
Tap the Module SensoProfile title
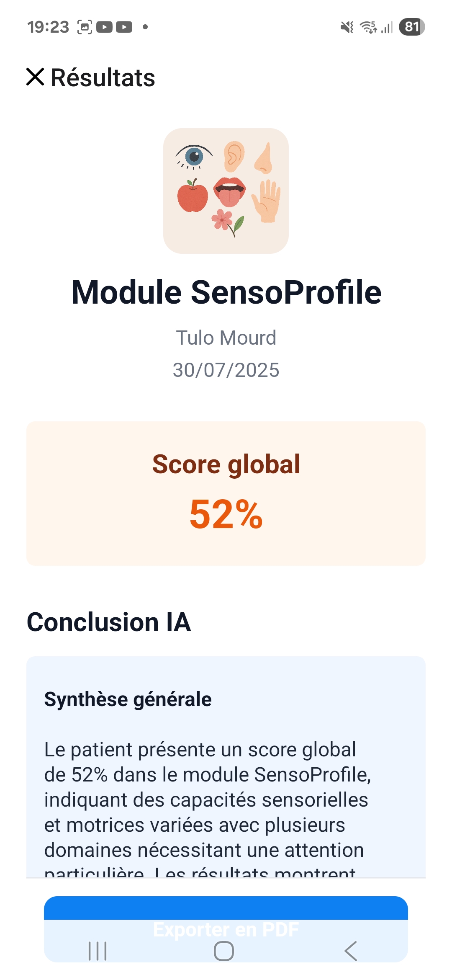pyautogui.click(x=226, y=292)
